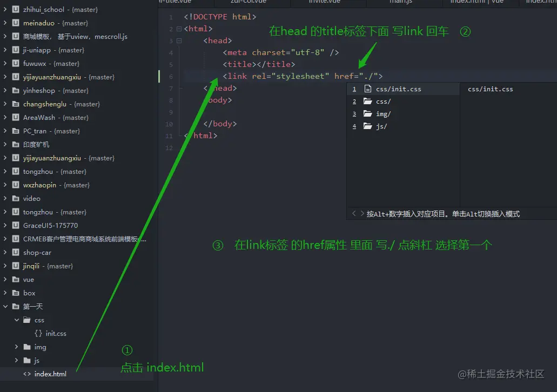
Task: Click the img folder icon in project tree
Action: coord(27,347)
